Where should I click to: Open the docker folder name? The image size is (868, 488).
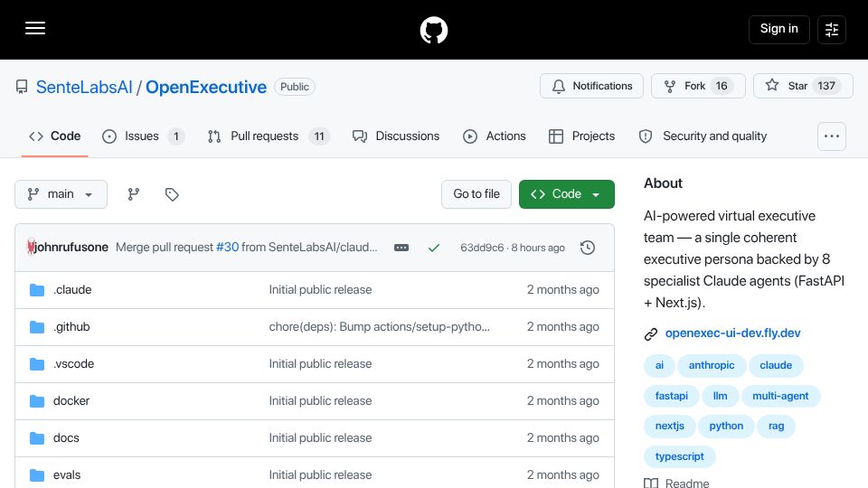pyautogui.click(x=71, y=401)
